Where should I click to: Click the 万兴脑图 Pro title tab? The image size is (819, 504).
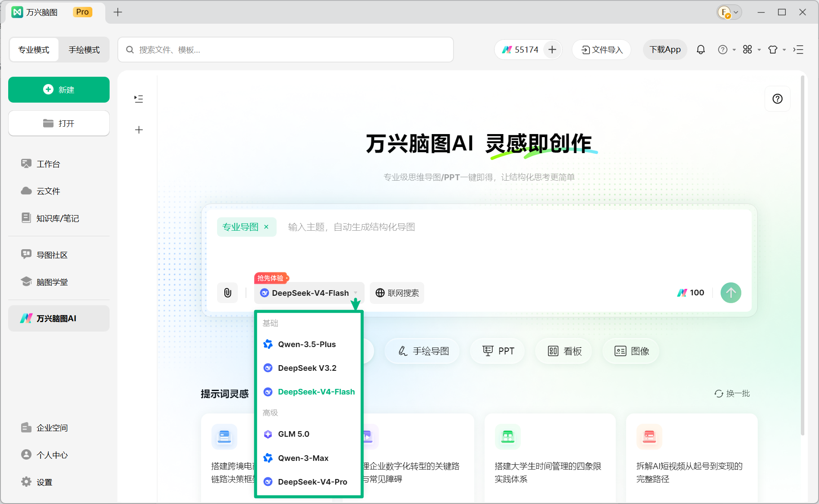click(x=55, y=12)
